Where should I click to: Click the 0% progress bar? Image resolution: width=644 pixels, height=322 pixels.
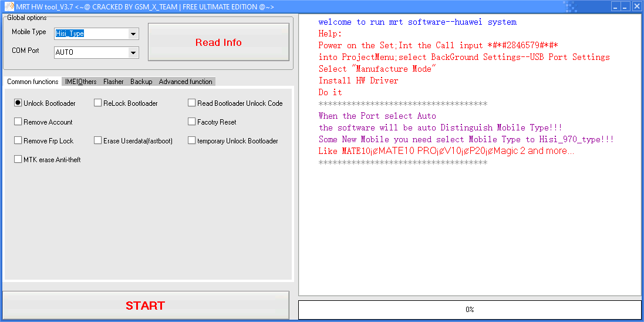coord(470,310)
